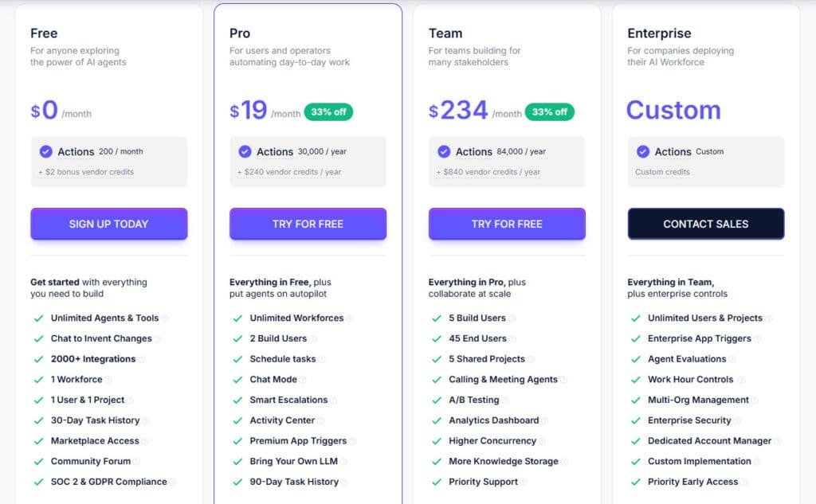816x504 pixels.
Task: Click info icon beside Unlimited Agents & Tools
Action: tap(165, 318)
